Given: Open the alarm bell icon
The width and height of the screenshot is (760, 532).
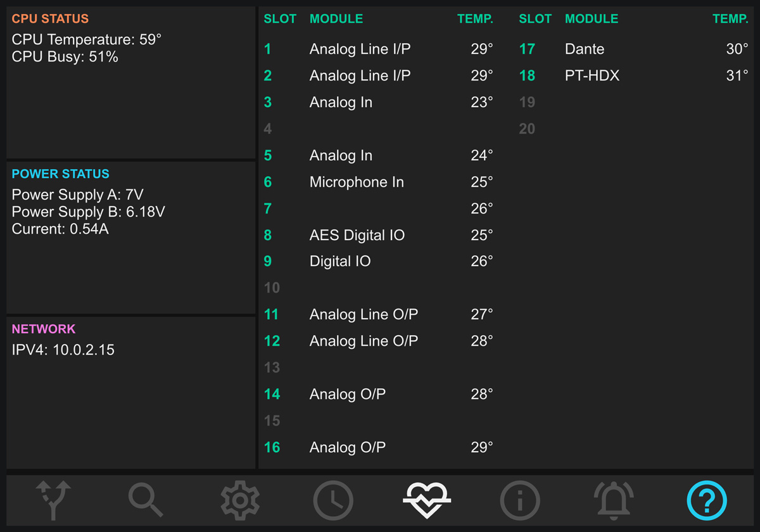Looking at the screenshot, I should 614,500.
